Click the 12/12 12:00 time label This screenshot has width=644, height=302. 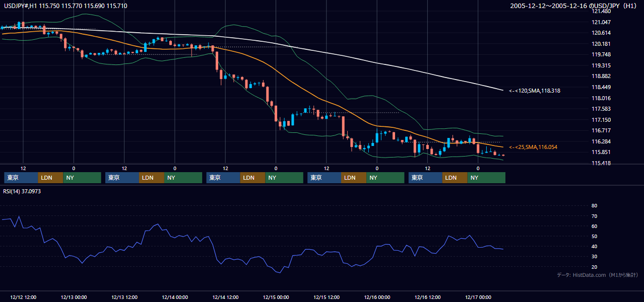(x=23, y=297)
